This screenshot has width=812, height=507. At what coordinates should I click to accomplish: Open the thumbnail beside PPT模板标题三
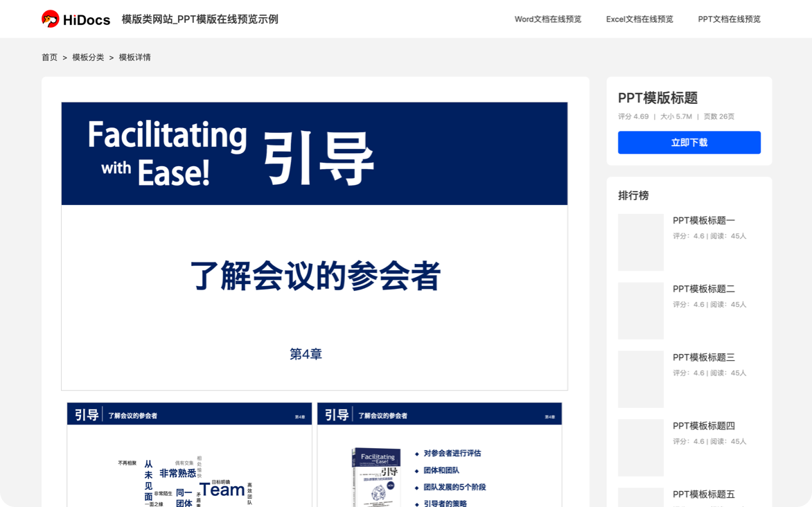click(x=641, y=379)
